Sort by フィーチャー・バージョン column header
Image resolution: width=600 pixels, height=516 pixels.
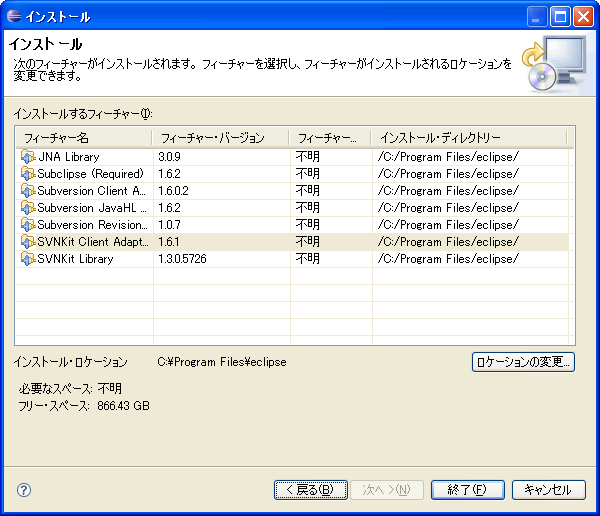[220, 138]
